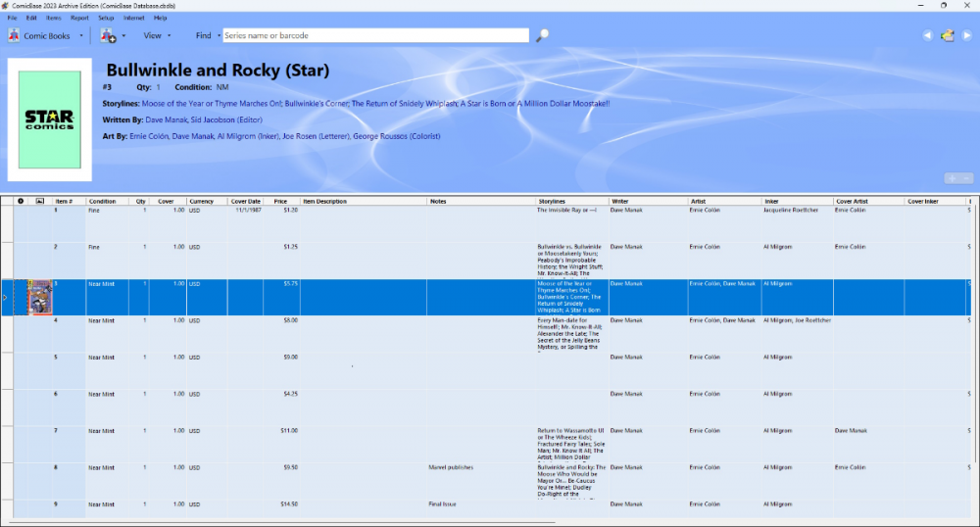Sort by Price column header
Screen dimensions: 980x527
point(282,201)
